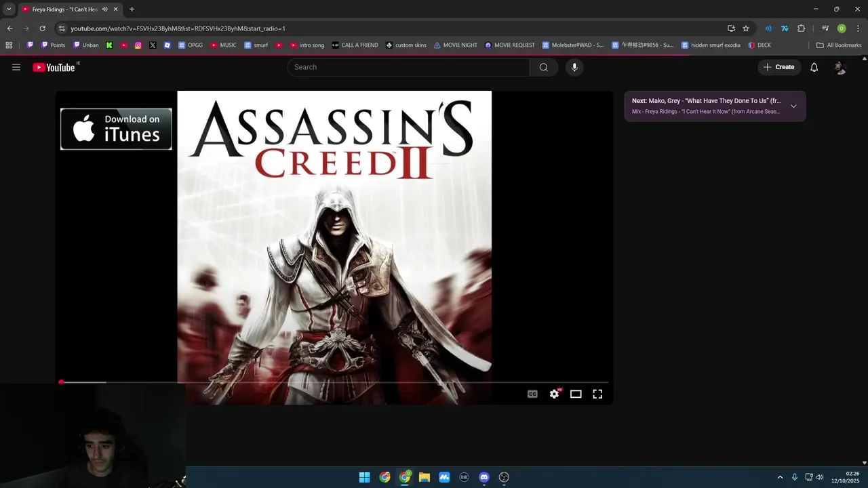Open the tab search dropdown arrow
The image size is (868, 488).
pyautogui.click(x=9, y=9)
